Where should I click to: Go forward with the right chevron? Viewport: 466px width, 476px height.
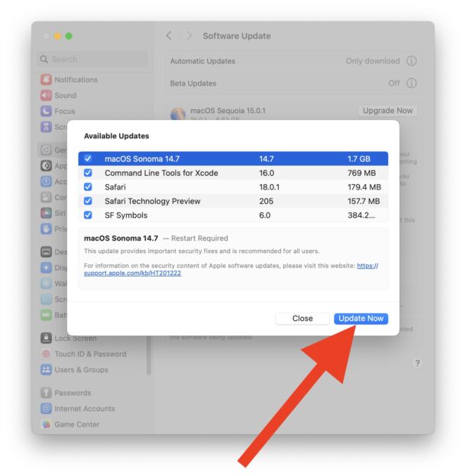pyautogui.click(x=189, y=35)
